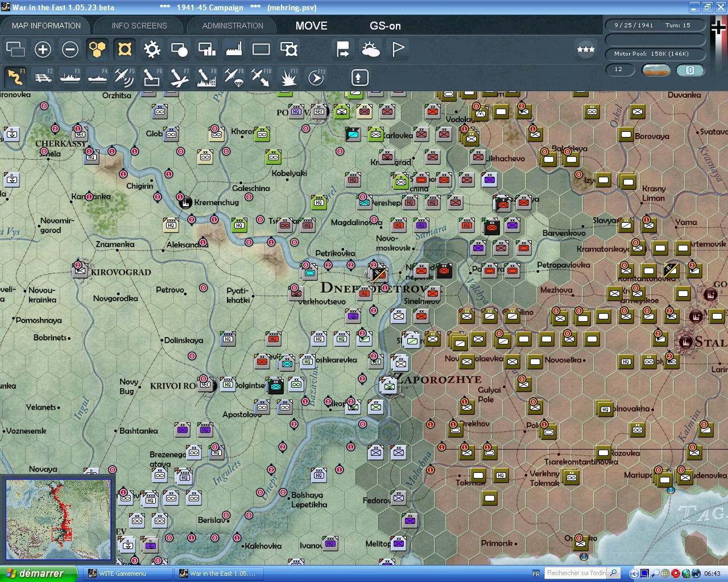This screenshot has width=728, height=582.
Task: Open the INFO SCREENS tab
Action: point(139,26)
